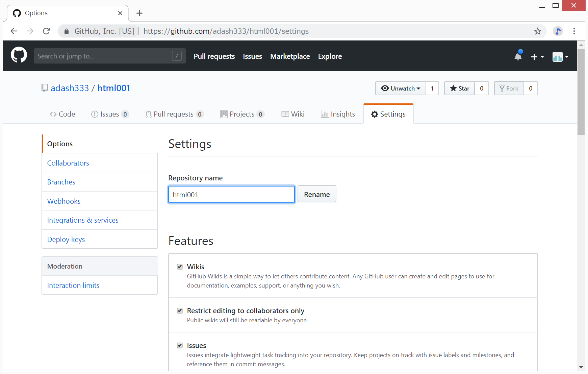
Task: Expand the user avatar menu
Action: [560, 57]
